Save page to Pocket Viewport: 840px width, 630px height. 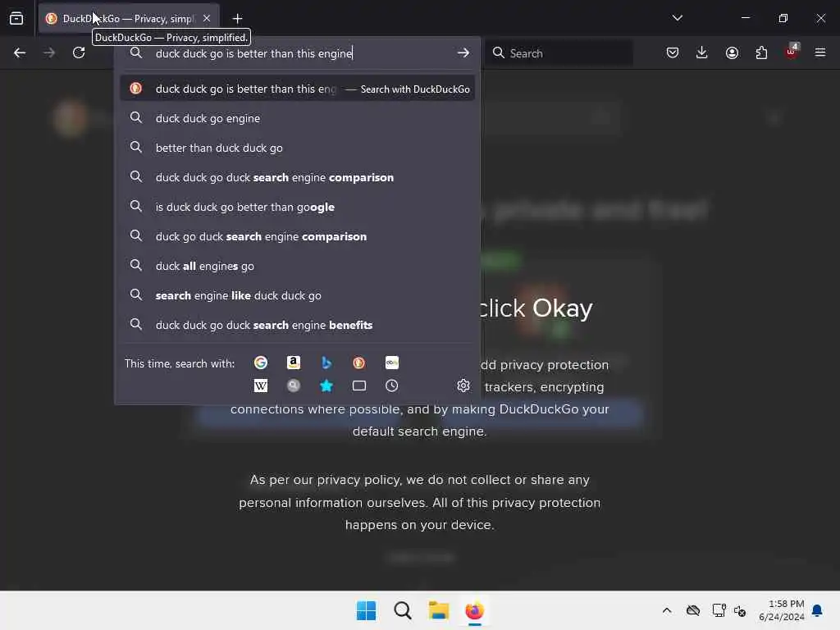[673, 52]
